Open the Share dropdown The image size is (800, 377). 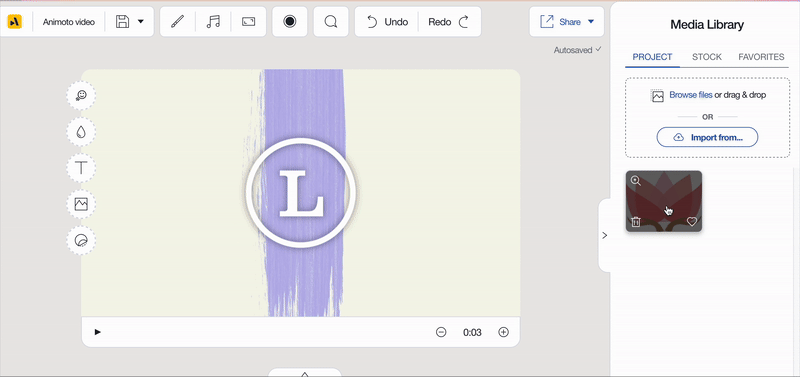point(567,21)
